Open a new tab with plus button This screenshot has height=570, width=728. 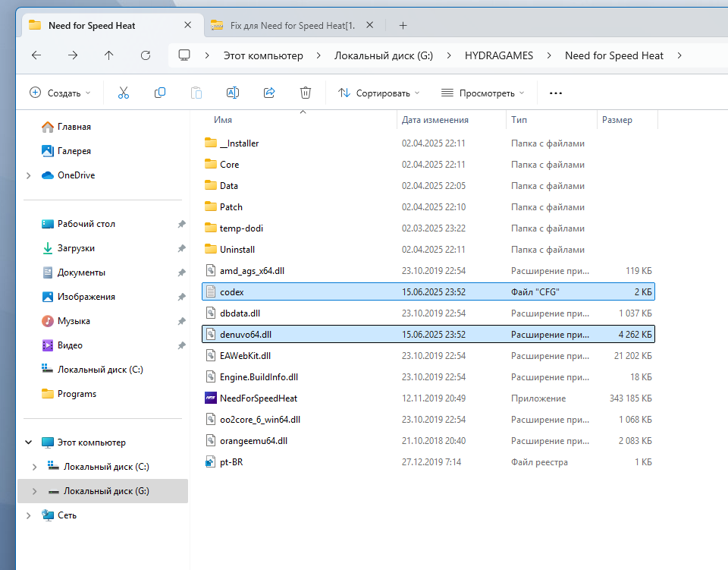point(403,26)
